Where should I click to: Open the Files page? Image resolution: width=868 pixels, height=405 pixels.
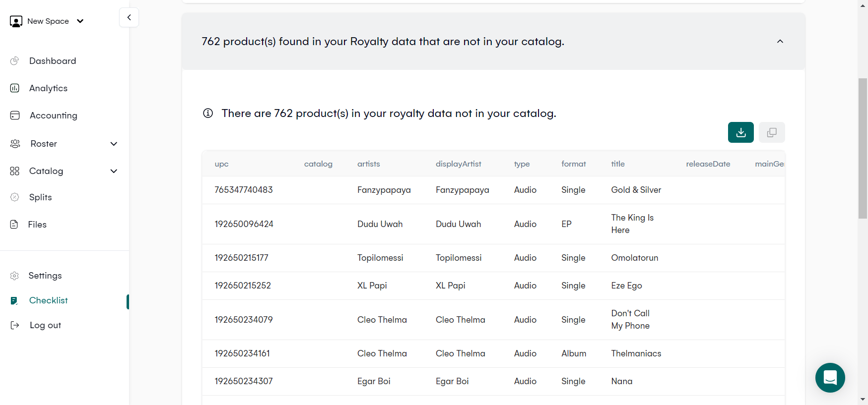point(37,225)
